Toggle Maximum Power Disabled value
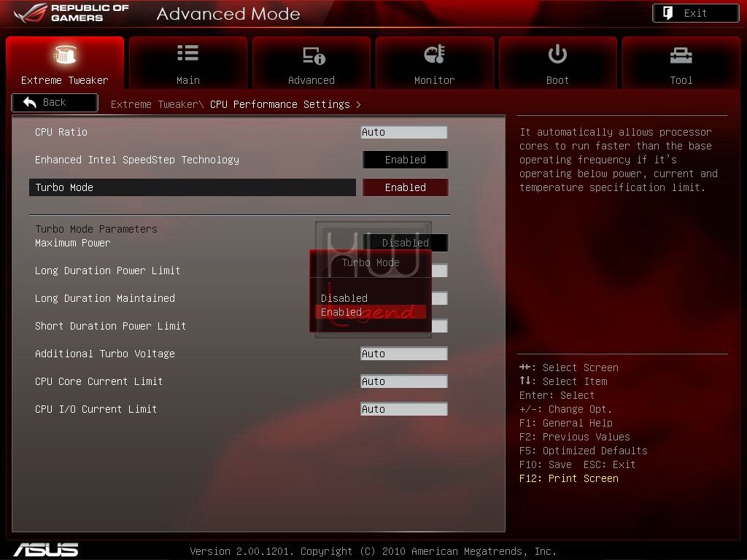 tap(406, 242)
